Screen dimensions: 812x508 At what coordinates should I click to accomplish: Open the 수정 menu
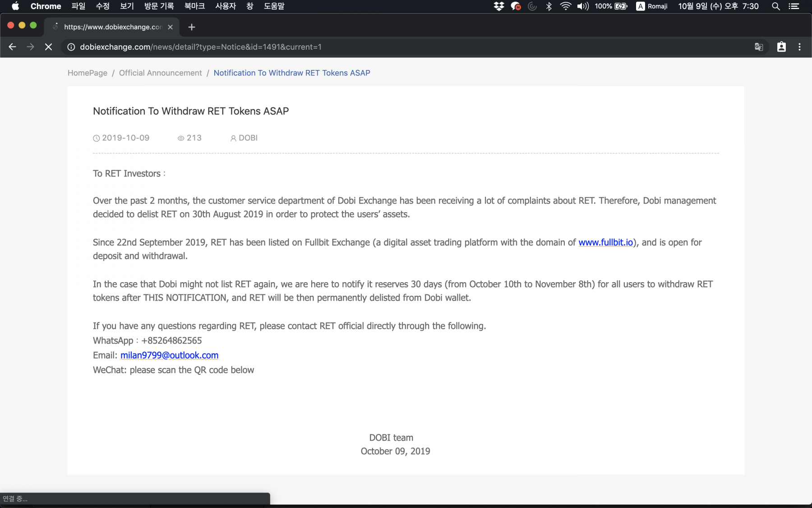coord(103,6)
